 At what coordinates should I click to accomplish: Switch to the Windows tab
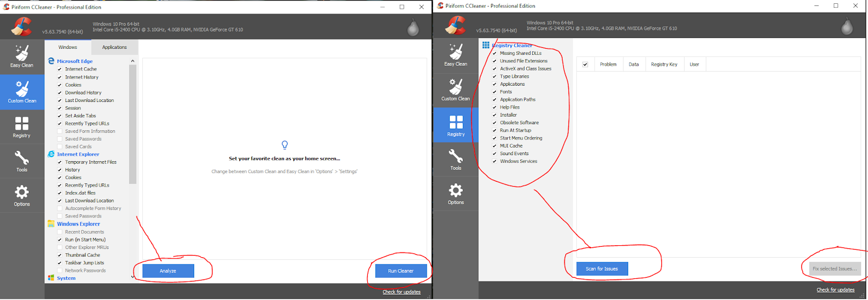(68, 47)
